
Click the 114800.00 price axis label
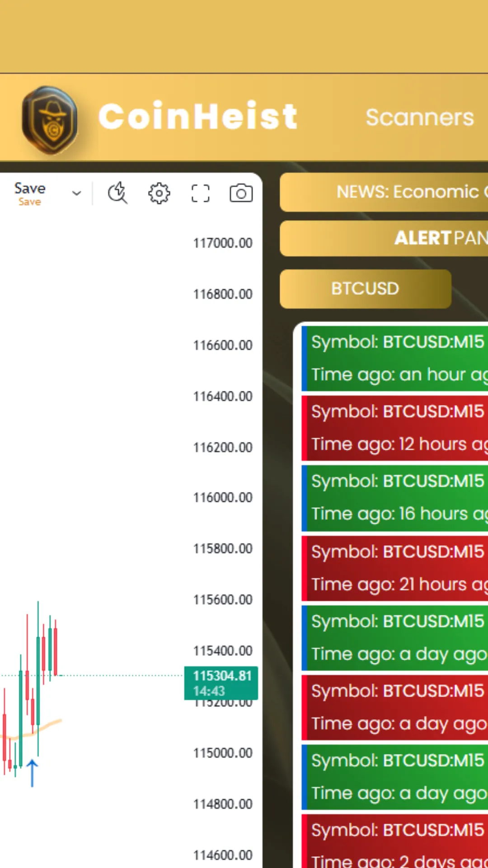(223, 804)
